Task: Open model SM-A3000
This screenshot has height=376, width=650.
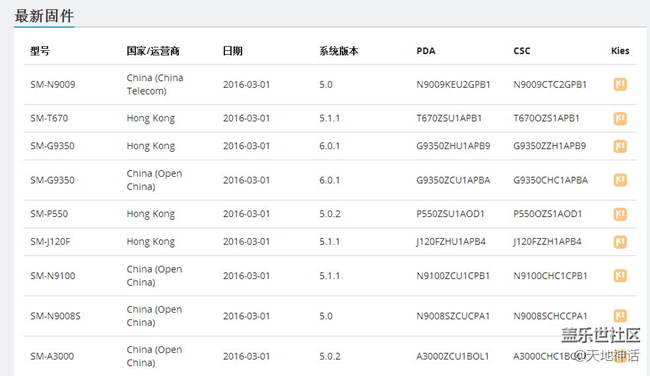Action: tap(52, 356)
